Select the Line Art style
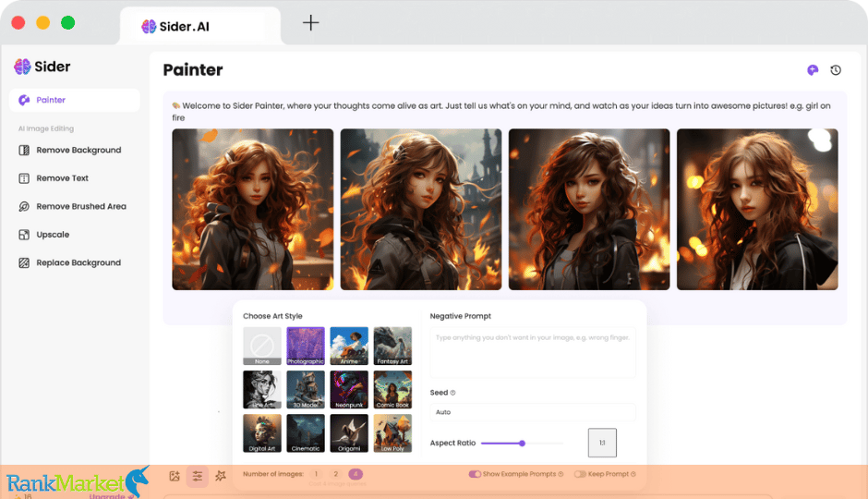The image size is (868, 499). point(262,390)
